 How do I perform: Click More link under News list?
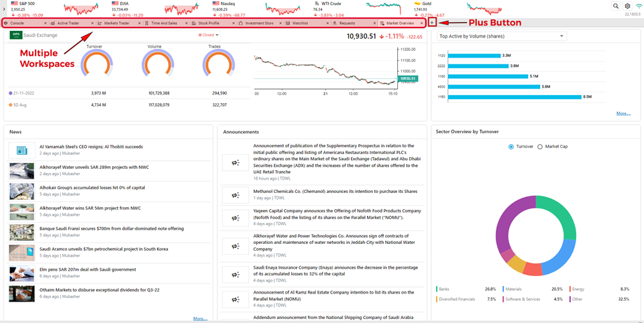200,318
